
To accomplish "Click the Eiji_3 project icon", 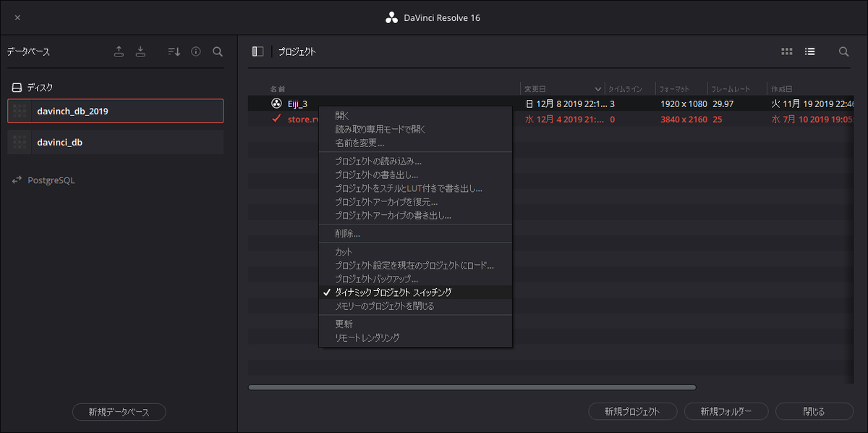I will tap(276, 104).
